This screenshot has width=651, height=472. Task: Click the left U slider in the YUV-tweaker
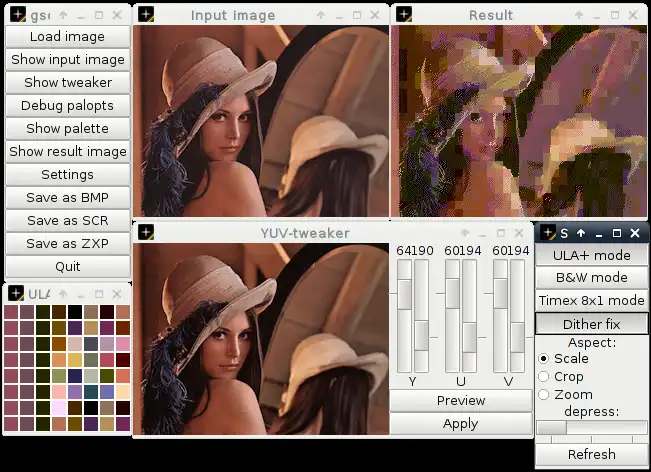pyautogui.click(x=453, y=316)
